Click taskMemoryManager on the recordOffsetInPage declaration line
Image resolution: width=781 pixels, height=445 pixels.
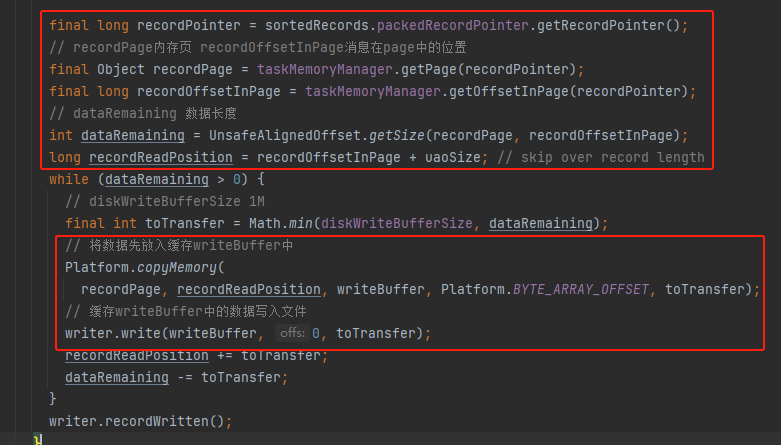pos(373,91)
